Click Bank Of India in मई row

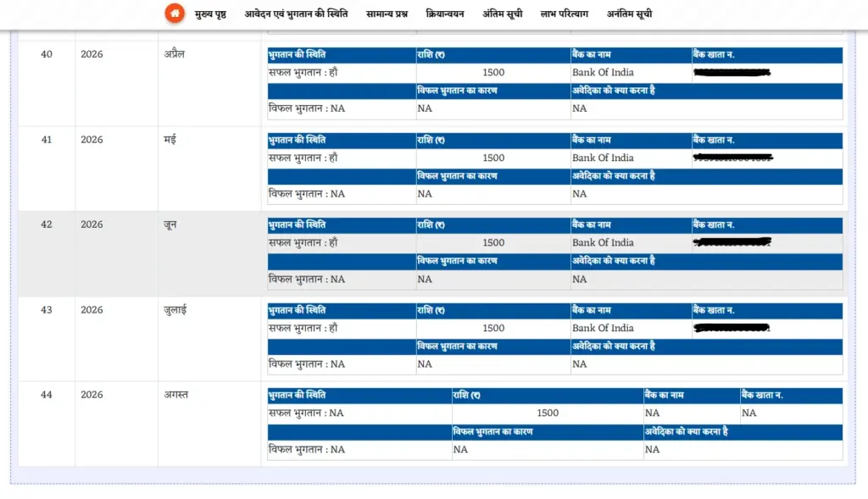pos(603,158)
